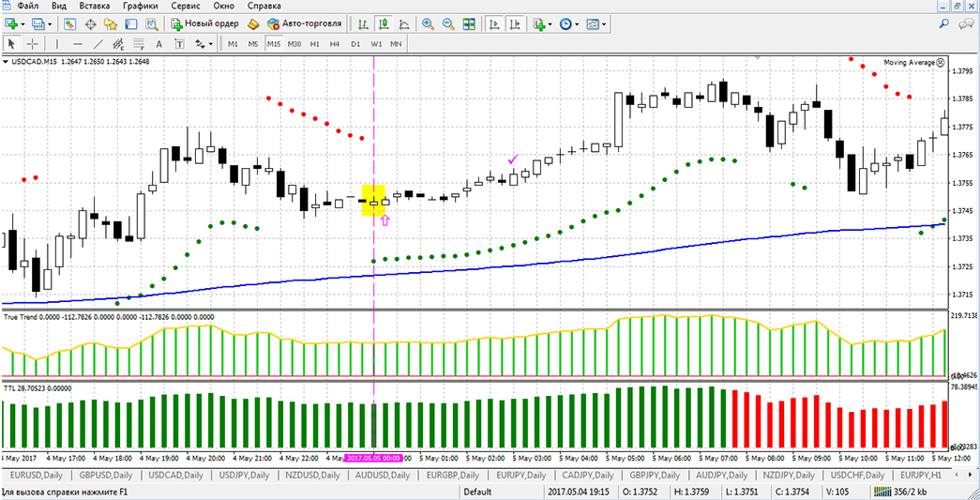Toggle the Авто-торговля button
This screenshot has height=500, width=980.
[305, 24]
